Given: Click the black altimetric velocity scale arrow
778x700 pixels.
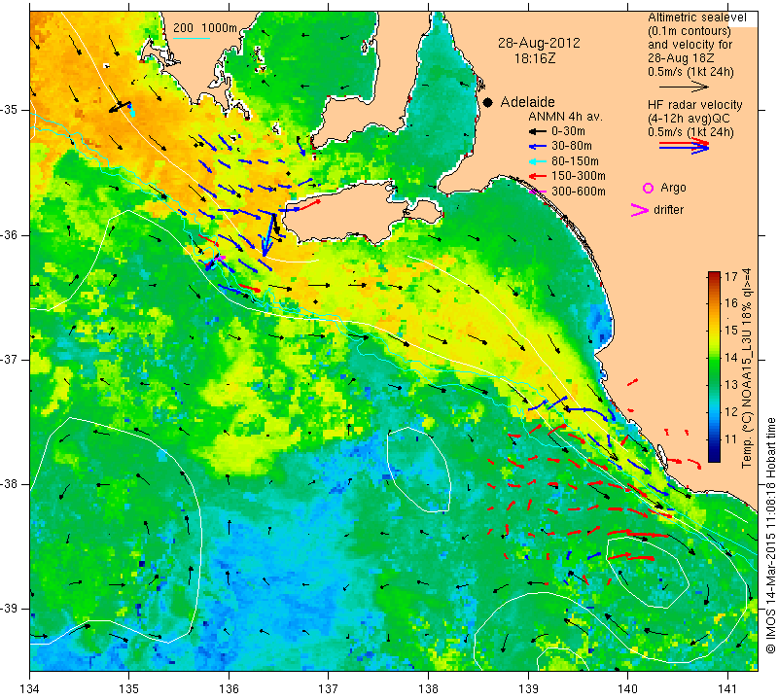Looking at the screenshot, I should click(684, 87).
